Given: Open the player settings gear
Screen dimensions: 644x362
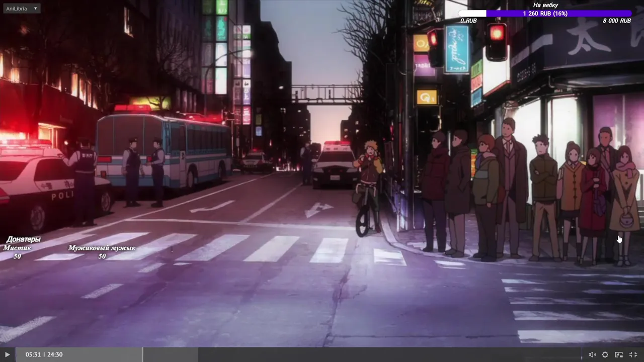Looking at the screenshot, I should pos(605,354).
